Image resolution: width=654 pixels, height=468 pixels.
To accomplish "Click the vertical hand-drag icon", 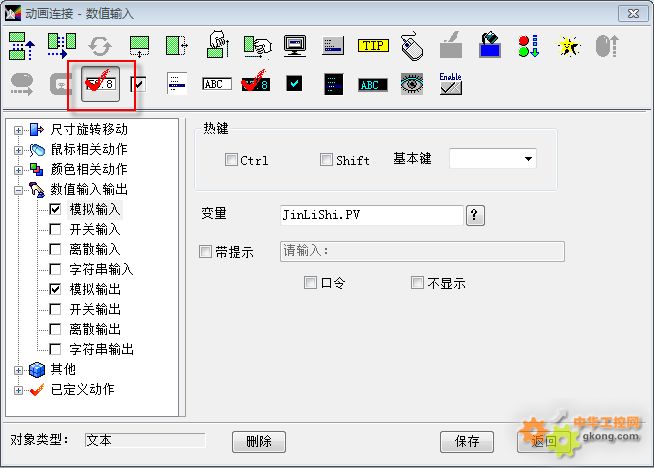I will tap(218, 44).
